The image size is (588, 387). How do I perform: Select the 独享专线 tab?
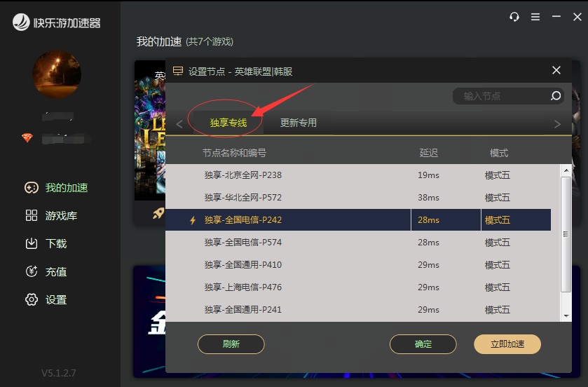point(228,123)
